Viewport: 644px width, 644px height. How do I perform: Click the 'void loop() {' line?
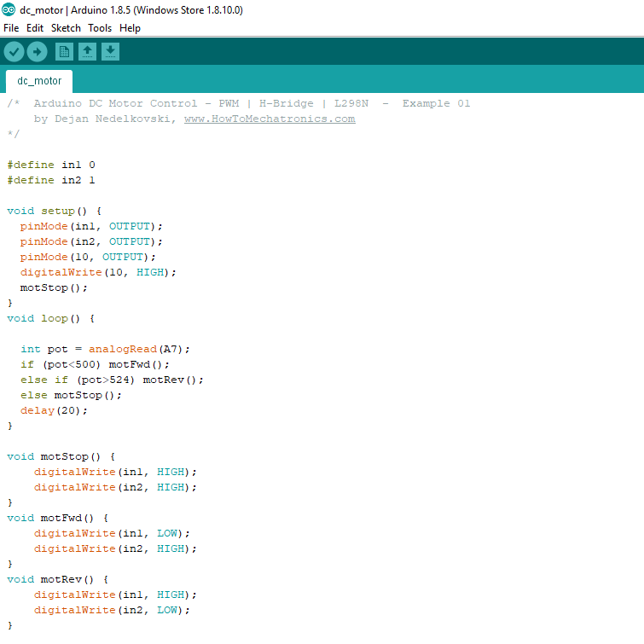click(x=51, y=318)
